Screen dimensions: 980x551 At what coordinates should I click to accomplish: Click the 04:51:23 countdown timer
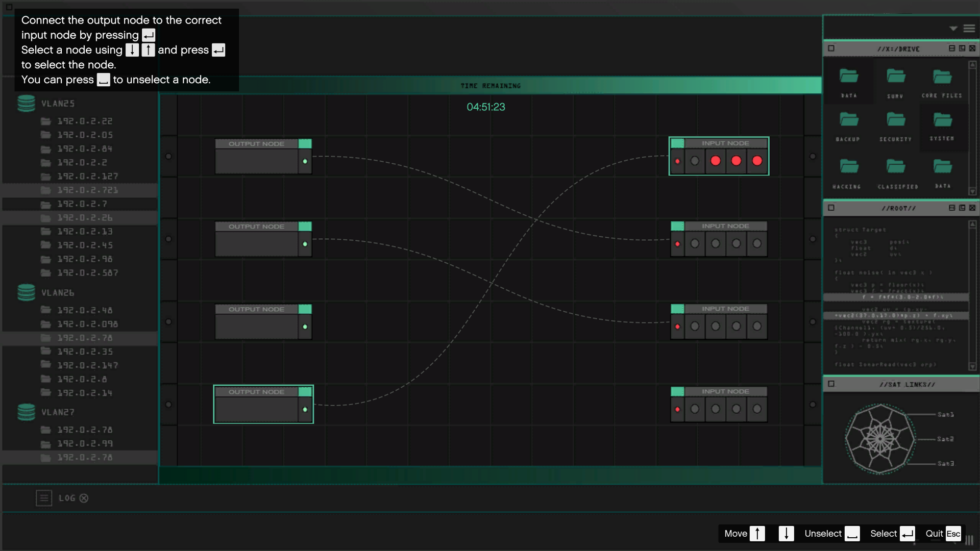486,107
